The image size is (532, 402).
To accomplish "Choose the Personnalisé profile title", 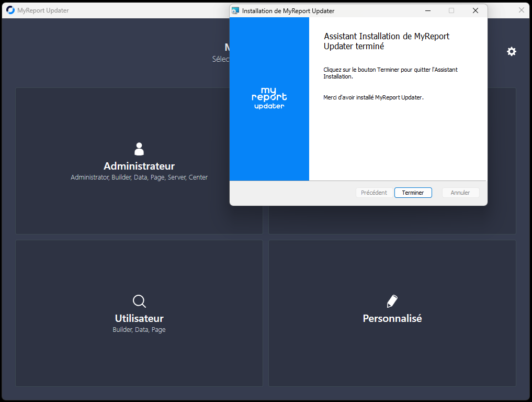I will (392, 318).
